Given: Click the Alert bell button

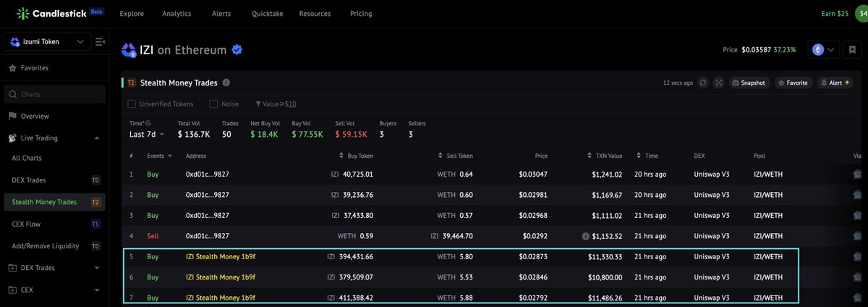Looking at the screenshot, I should click(x=835, y=83).
